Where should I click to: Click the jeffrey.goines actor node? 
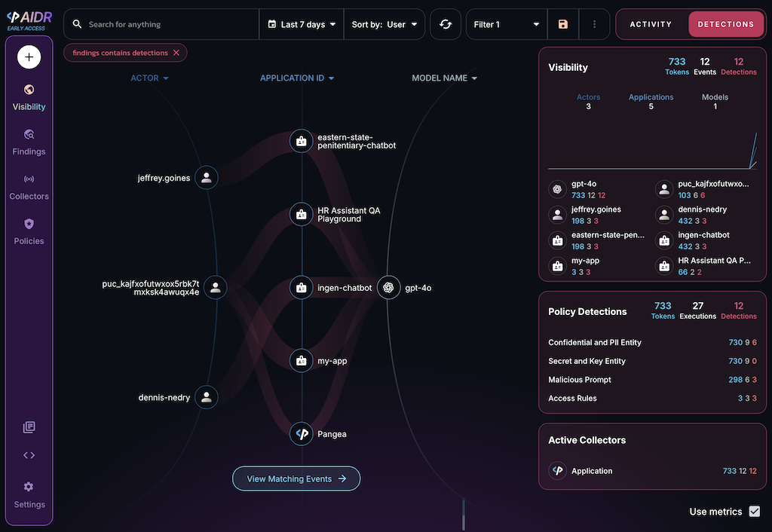pos(207,178)
